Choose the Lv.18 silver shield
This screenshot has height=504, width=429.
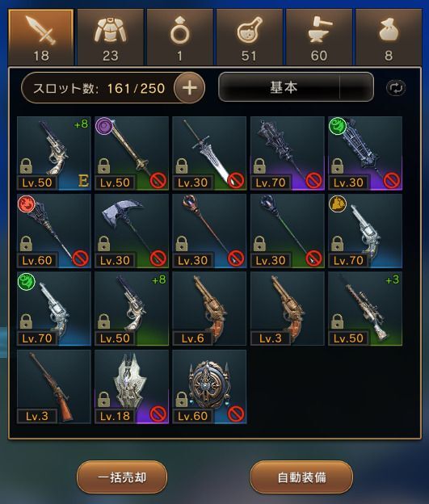132,387
